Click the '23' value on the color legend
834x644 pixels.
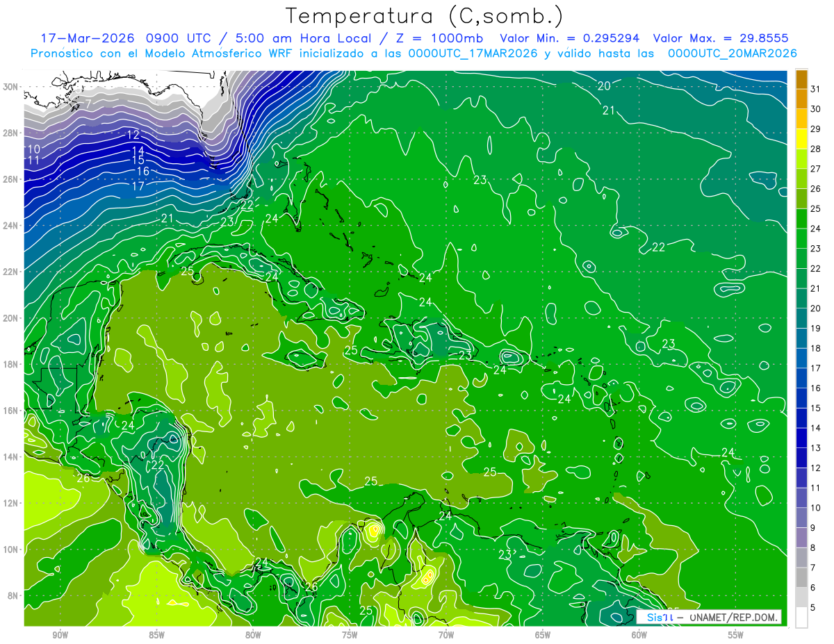pos(816,249)
